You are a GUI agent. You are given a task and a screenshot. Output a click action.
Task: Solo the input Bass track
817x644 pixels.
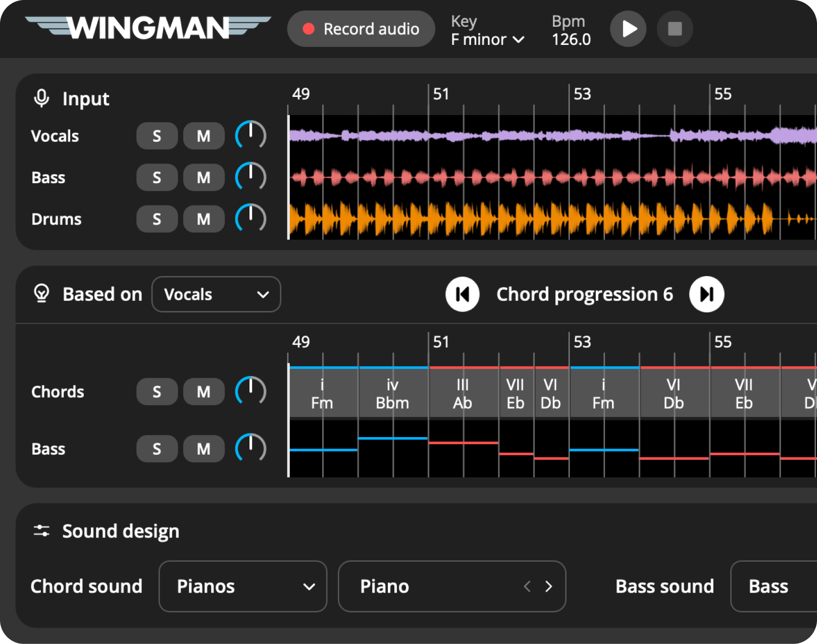point(157,178)
